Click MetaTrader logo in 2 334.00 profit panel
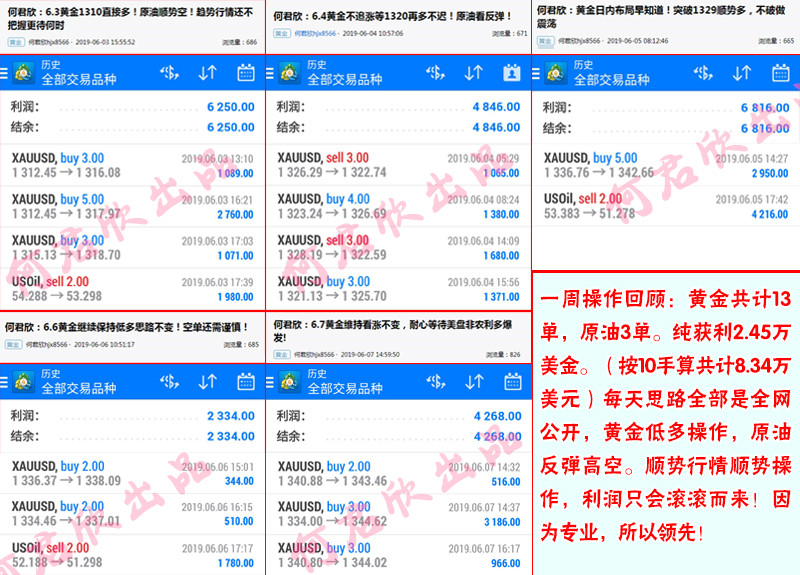 tap(23, 382)
